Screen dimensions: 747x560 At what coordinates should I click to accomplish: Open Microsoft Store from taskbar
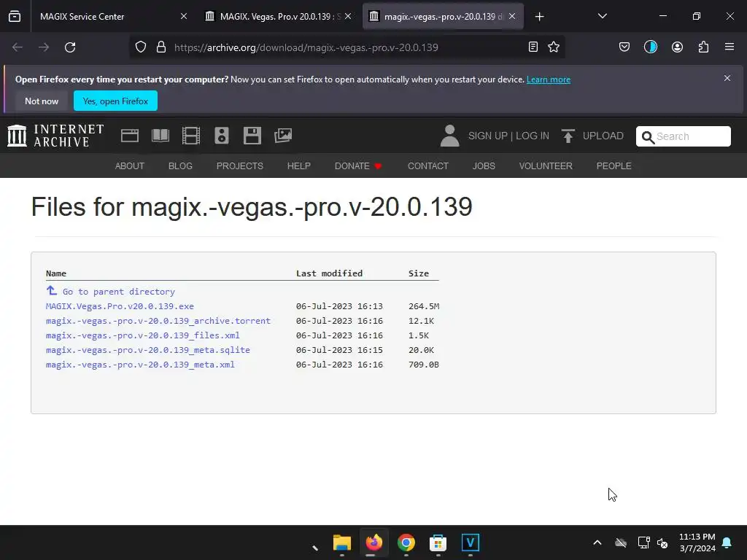coord(438,542)
